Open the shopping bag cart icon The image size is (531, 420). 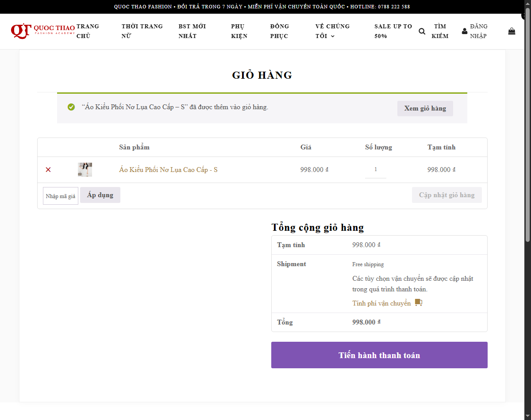512,31
